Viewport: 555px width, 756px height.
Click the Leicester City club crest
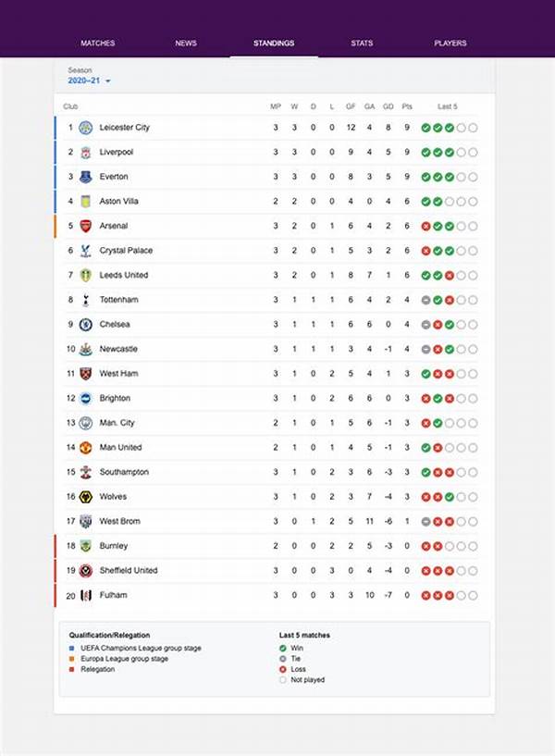[85, 128]
